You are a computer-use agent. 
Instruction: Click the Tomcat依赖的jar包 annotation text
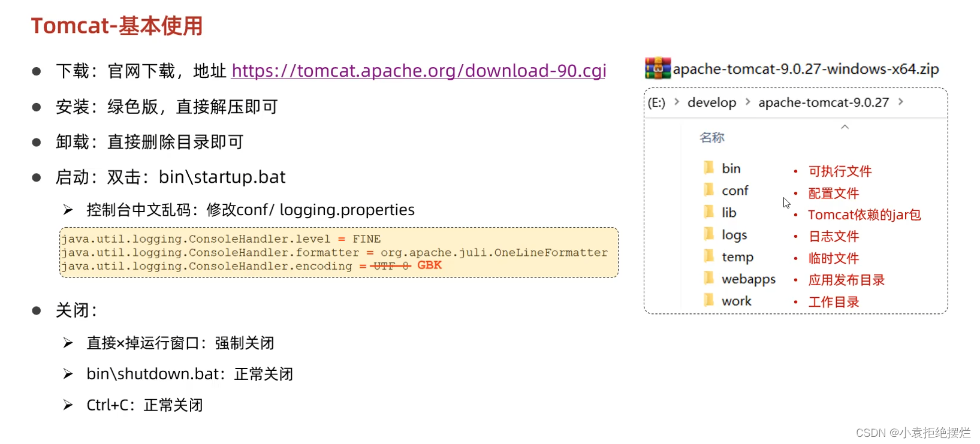pyautogui.click(x=864, y=215)
